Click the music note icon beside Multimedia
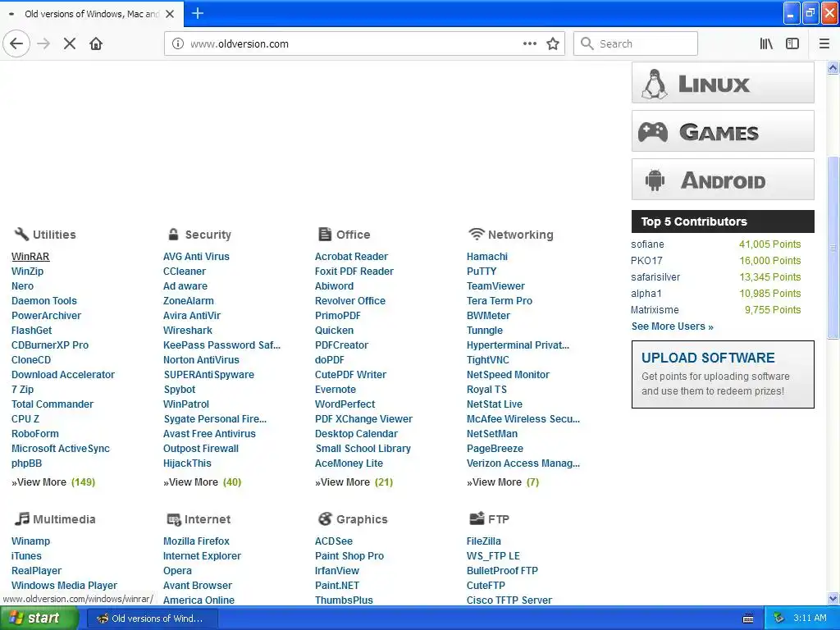The image size is (840, 630). click(x=22, y=518)
